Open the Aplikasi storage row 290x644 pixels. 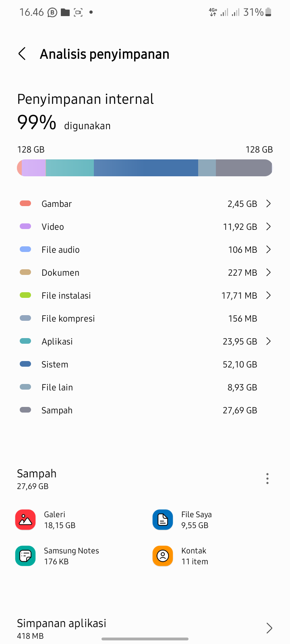click(x=145, y=341)
